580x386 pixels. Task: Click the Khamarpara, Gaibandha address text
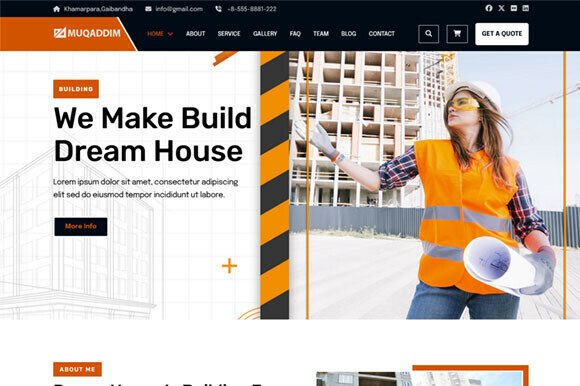pos(98,9)
